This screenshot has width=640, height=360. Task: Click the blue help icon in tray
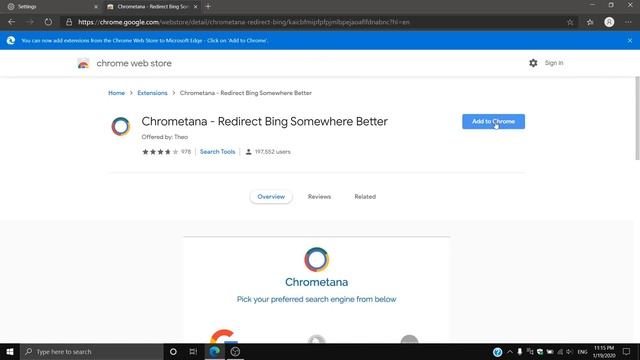coord(497,352)
